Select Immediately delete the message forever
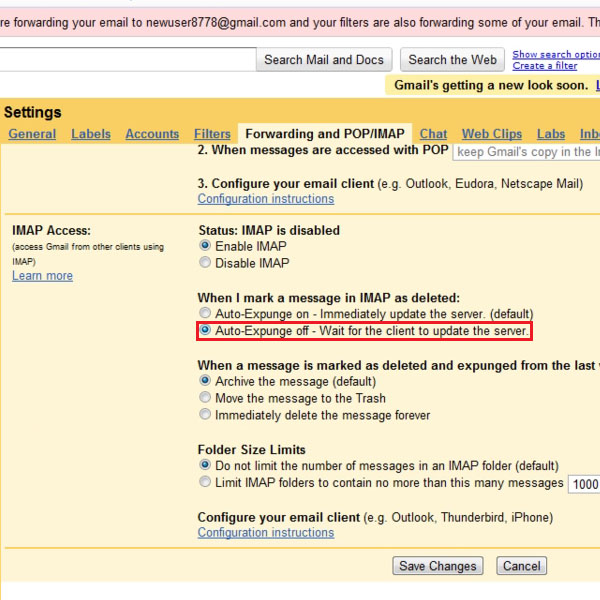 pos(205,414)
